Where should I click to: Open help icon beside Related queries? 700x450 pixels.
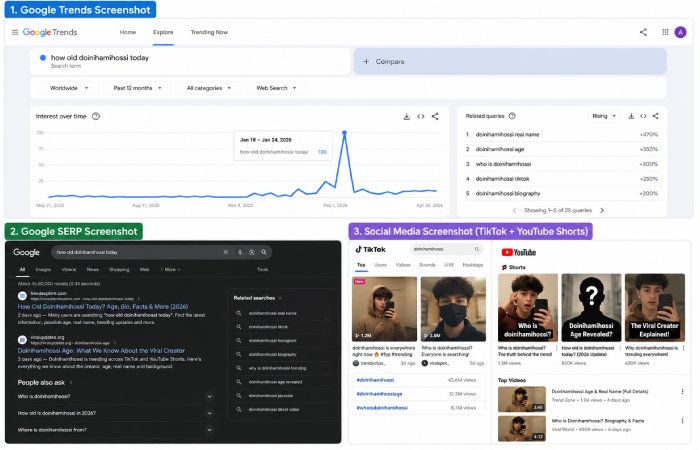512,116
